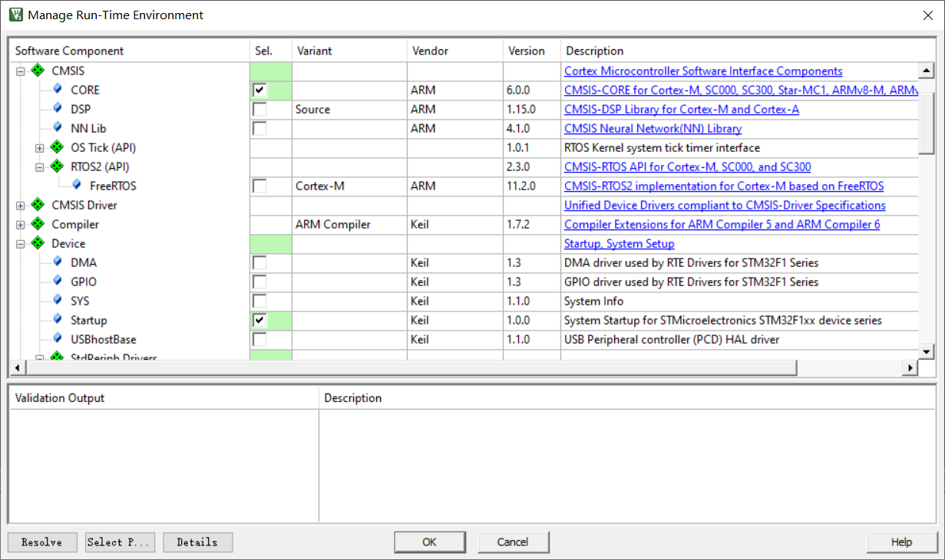Viewport: 945px width, 560px height.
Task: Click the Startup component icon
Action: 57,320
